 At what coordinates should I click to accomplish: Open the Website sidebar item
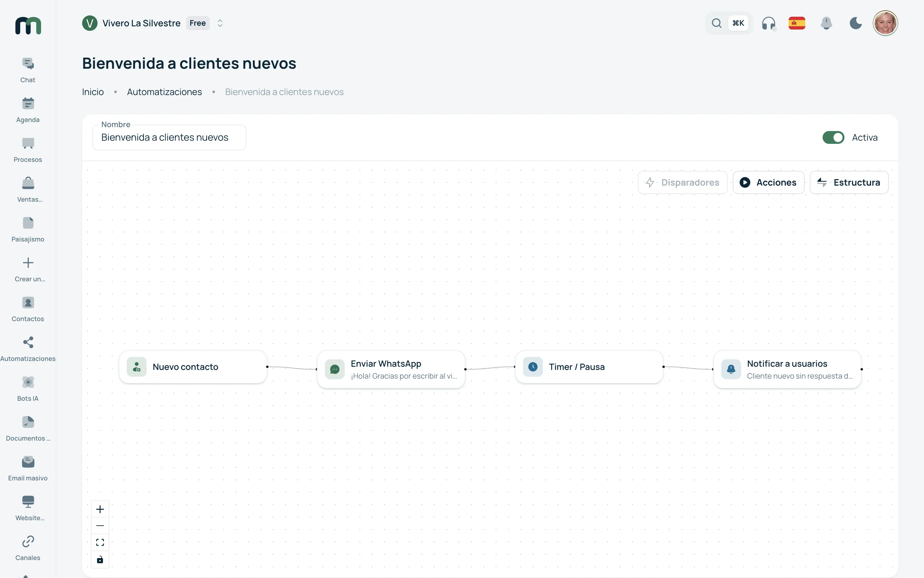(28, 508)
